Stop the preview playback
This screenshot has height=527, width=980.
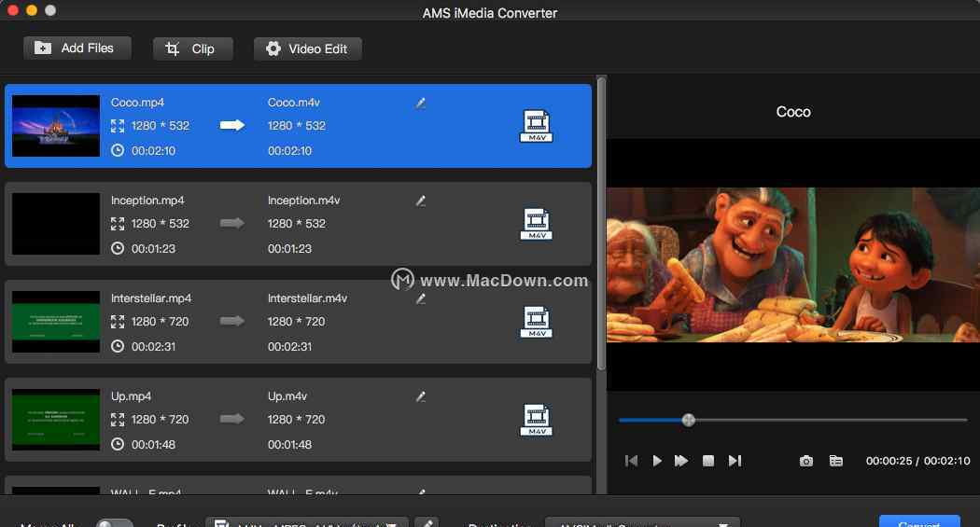click(708, 461)
